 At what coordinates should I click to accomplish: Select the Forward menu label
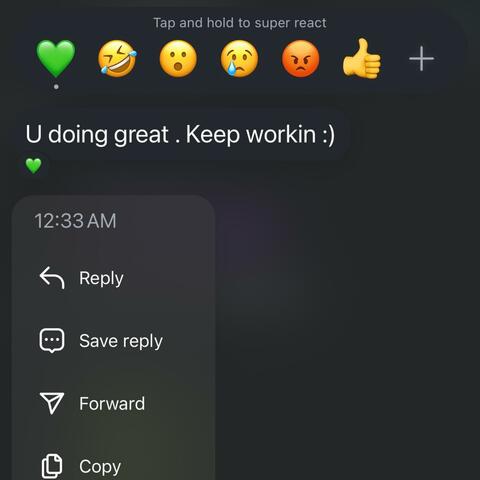(x=112, y=404)
